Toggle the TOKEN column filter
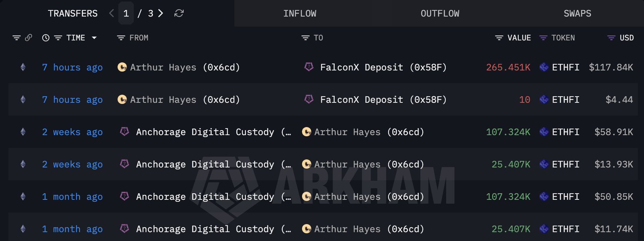The image size is (644, 241). pyautogui.click(x=543, y=38)
